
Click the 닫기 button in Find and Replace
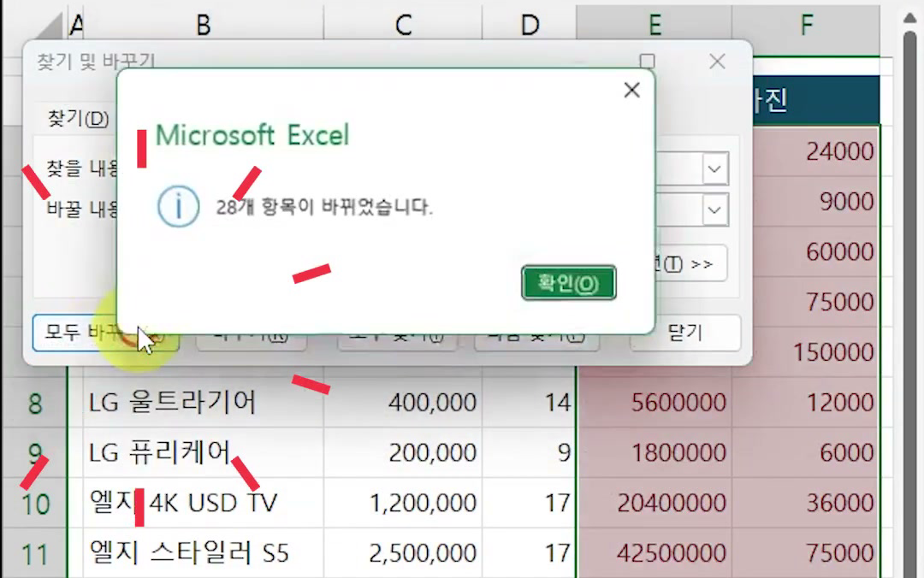(684, 333)
